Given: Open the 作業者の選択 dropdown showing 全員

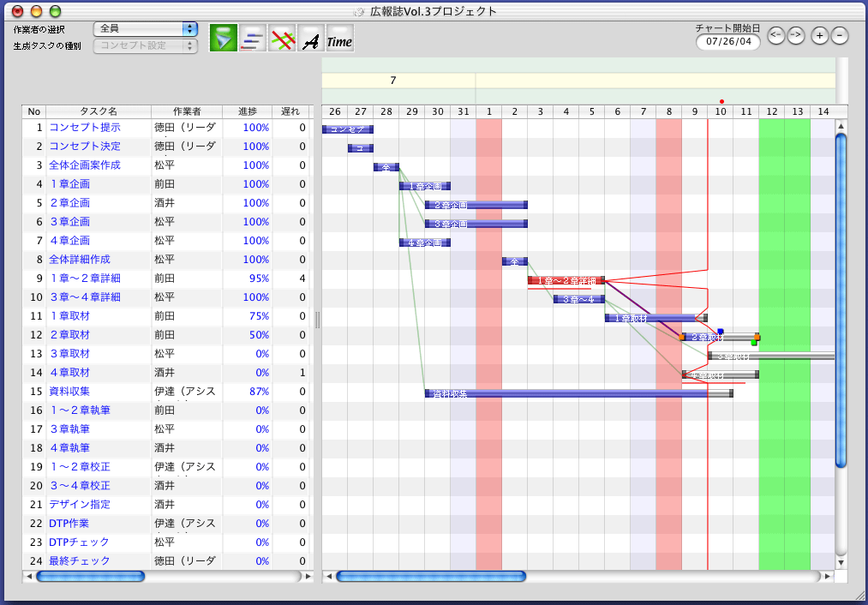Looking at the screenshot, I should click(146, 29).
